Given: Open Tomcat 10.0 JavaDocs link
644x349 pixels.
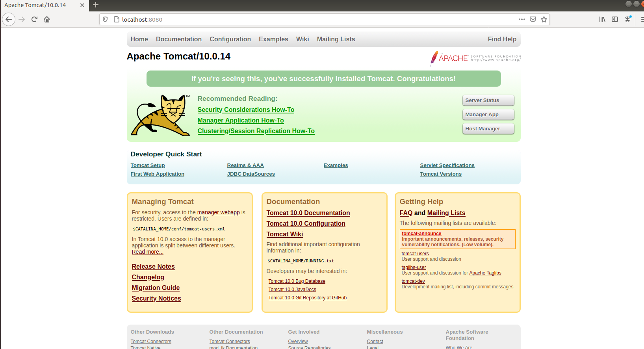Looking at the screenshot, I should [292, 290].
